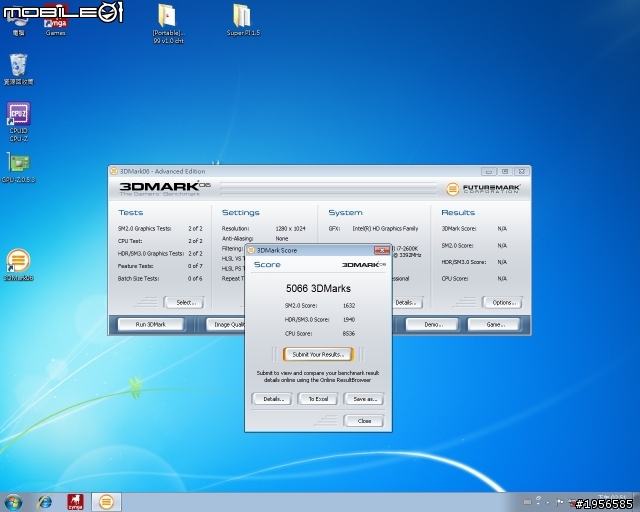The image size is (640, 512).
Task: Click the Action Center flag tray icon
Action: (x=560, y=502)
